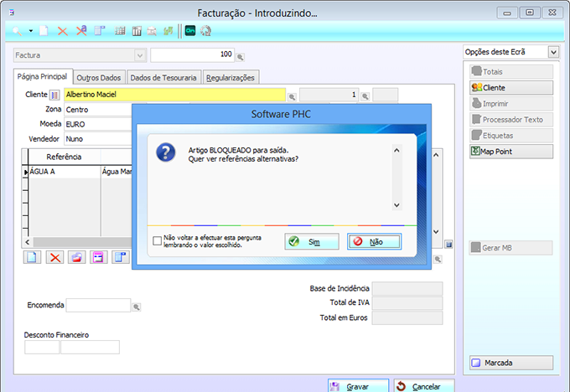Click the duplicate document icon in top toolbar
The width and height of the screenshot is (570, 392).
(100, 31)
